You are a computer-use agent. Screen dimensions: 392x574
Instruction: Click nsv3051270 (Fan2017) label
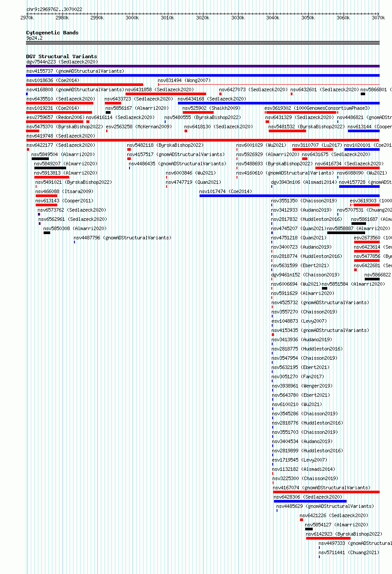[x=298, y=376]
